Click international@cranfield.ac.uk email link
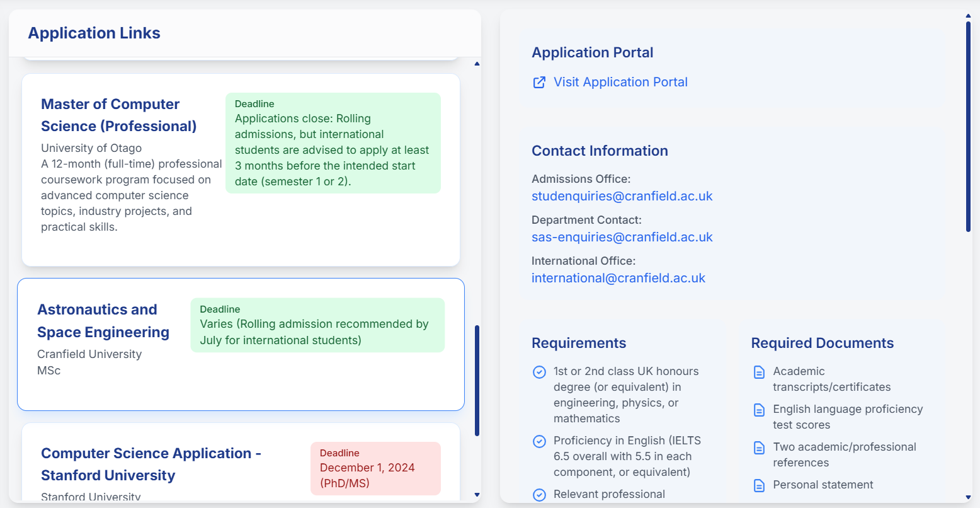Image resolution: width=980 pixels, height=508 pixels. [618, 278]
